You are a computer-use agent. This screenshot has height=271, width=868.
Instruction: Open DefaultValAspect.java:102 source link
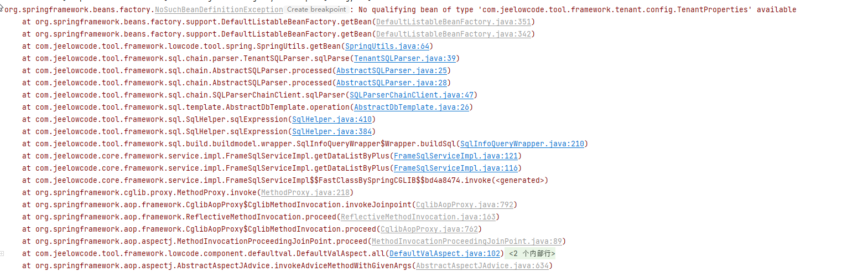coord(444,253)
